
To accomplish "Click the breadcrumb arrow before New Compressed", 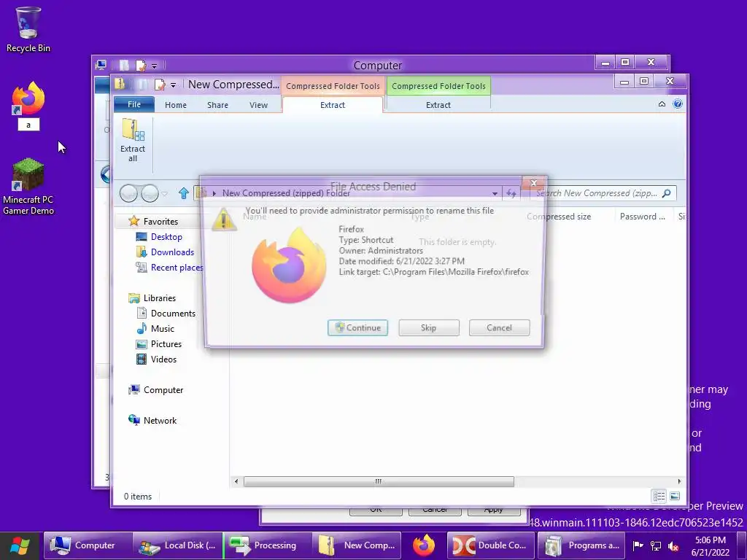I will pos(214,193).
